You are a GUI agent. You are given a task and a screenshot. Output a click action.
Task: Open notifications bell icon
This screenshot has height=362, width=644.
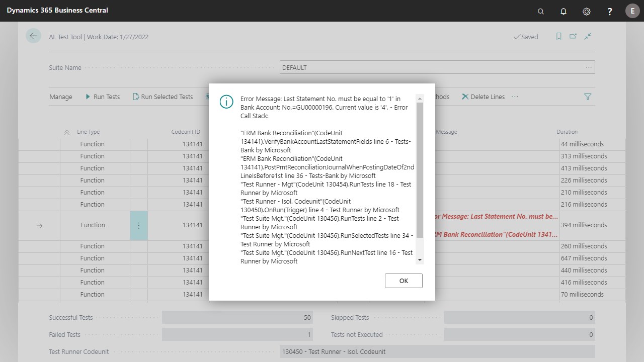pyautogui.click(x=563, y=11)
